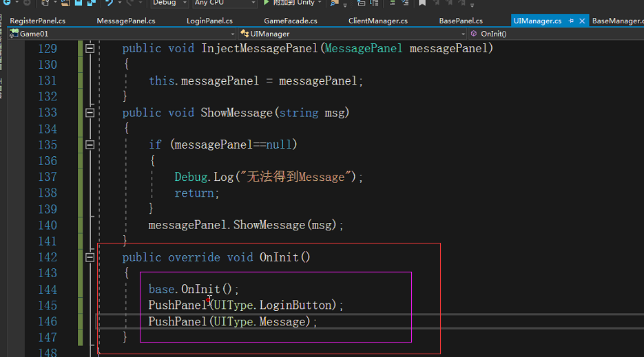Open the Undo history dropdown arrow
The height and width of the screenshot is (357, 644).
(120, 3)
